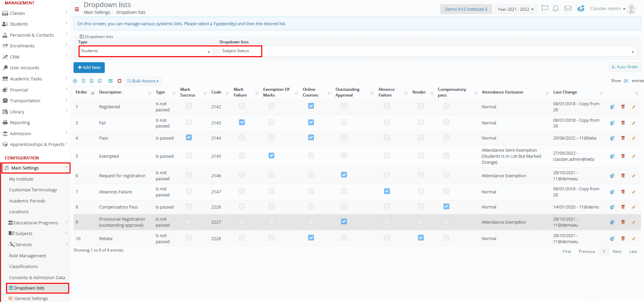This screenshot has width=644, height=302.
Task: Open My Institute settings
Action: (x=21, y=179)
